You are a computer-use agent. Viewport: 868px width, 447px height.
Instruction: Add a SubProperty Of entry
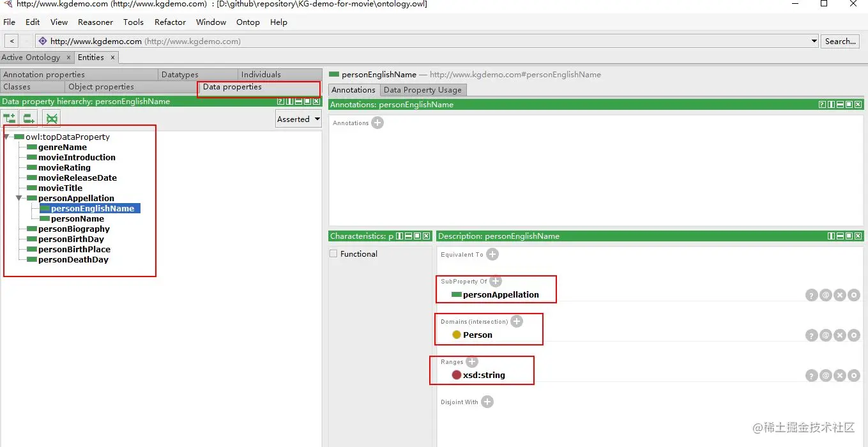(x=496, y=281)
